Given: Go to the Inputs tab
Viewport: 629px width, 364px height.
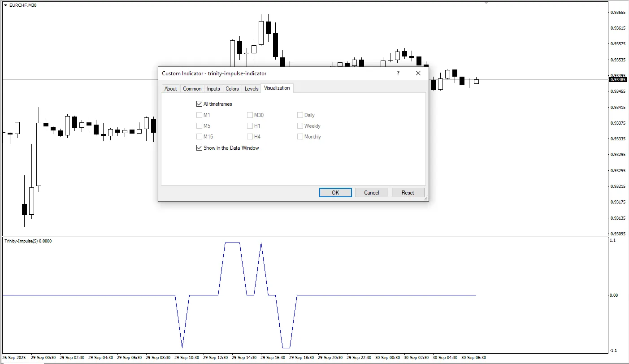Looking at the screenshot, I should [213, 89].
